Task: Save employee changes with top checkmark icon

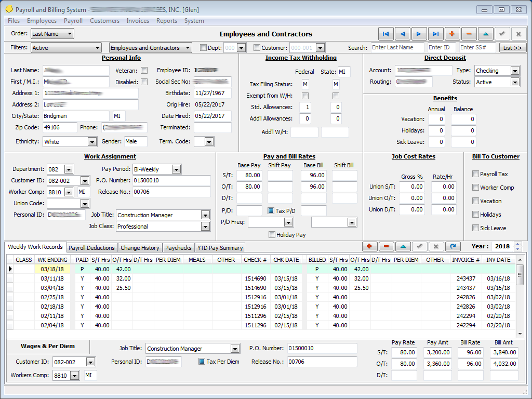Action: click(x=502, y=34)
